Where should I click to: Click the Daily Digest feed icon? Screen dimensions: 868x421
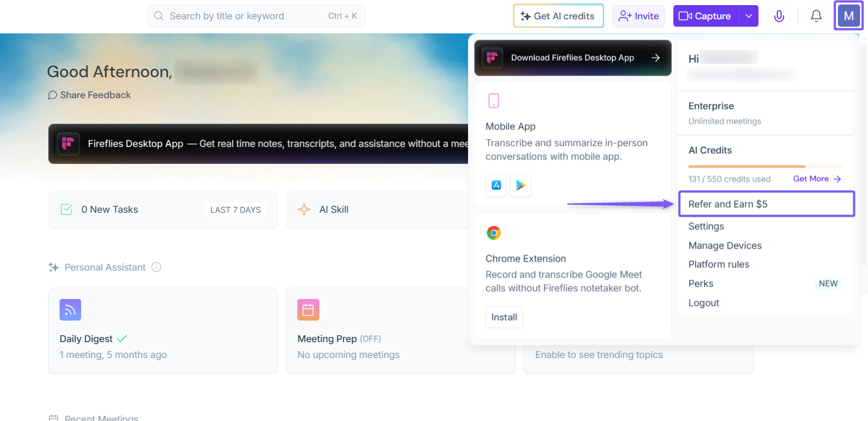click(x=70, y=310)
